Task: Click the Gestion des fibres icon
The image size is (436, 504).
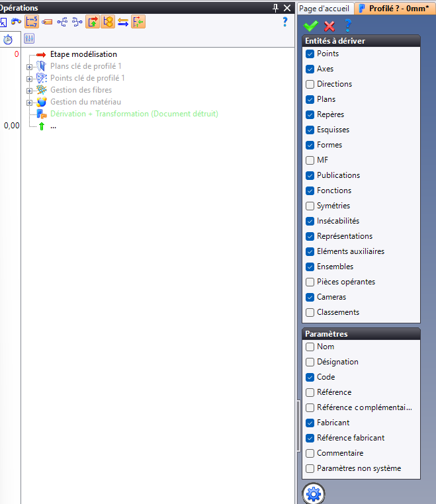Action: click(42, 90)
